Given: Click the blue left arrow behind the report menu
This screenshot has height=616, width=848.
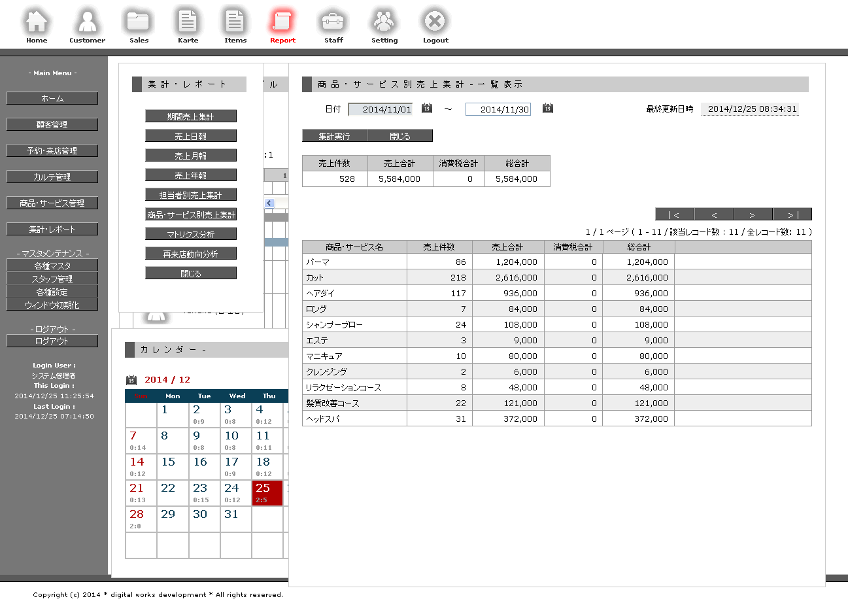Looking at the screenshot, I should pos(269,203).
